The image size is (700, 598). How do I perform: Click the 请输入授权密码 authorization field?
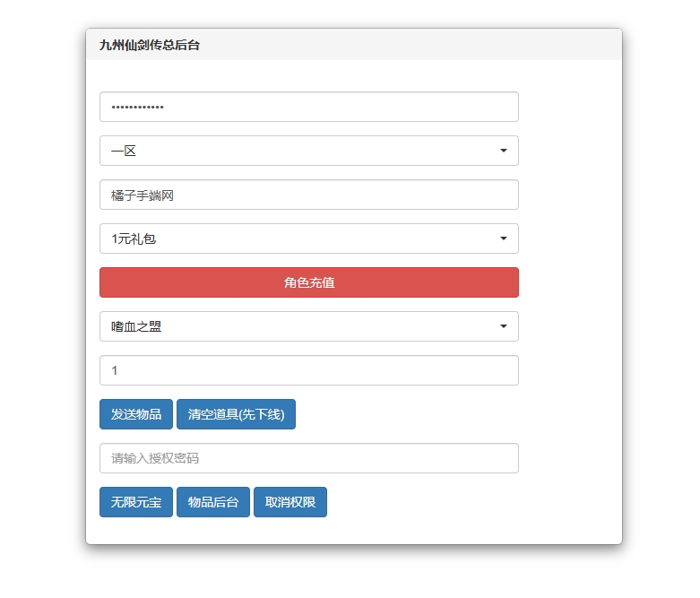point(309,458)
